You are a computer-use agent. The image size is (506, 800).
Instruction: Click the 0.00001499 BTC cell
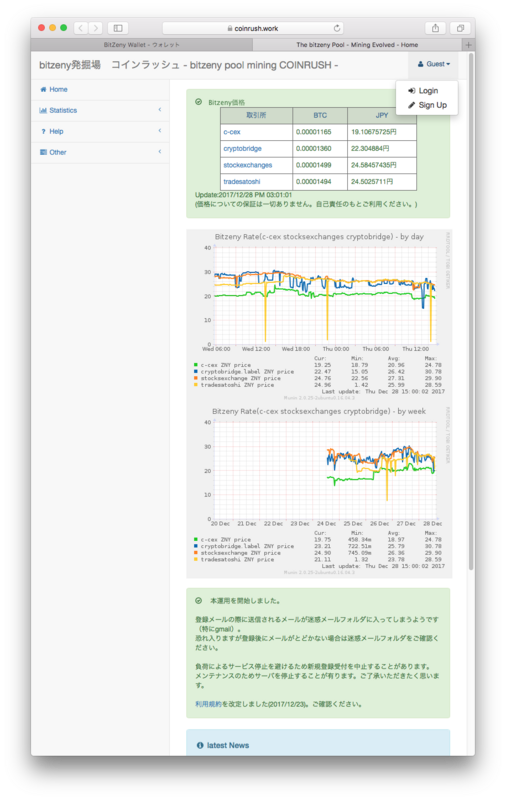tap(320, 165)
